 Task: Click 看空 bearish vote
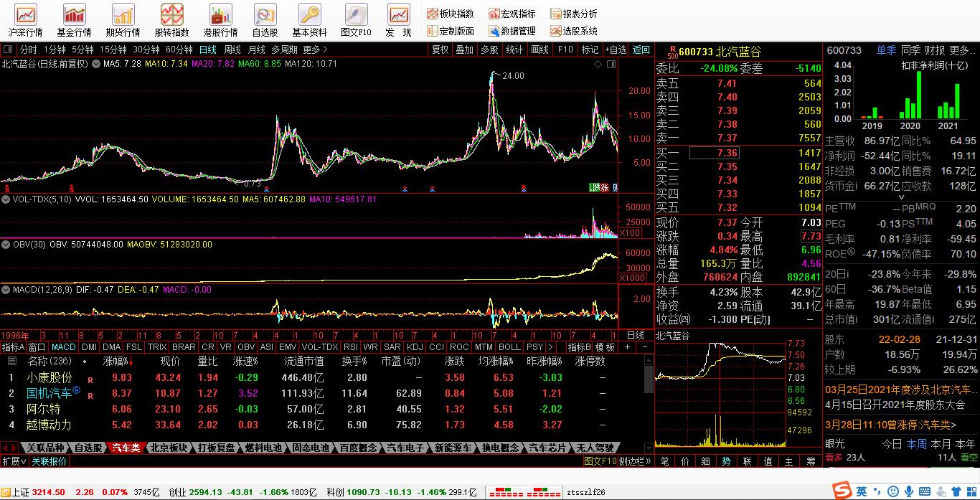coord(969,457)
